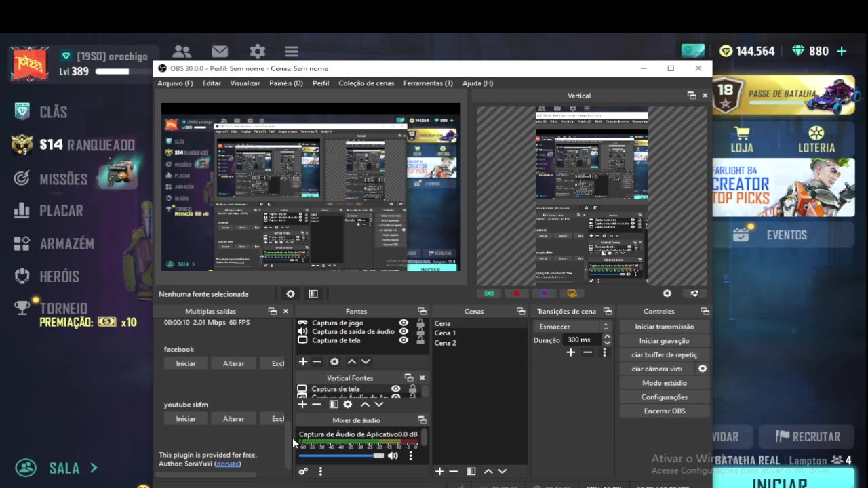Add a new scene in Cenas panel
This screenshot has height=488, width=868.
tap(439, 471)
